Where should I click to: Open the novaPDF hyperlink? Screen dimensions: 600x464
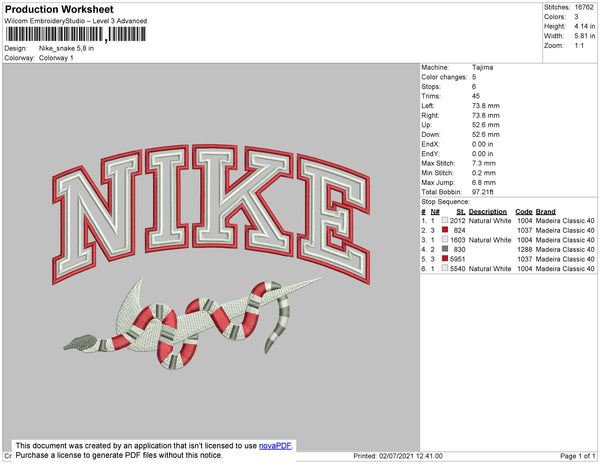(275, 446)
